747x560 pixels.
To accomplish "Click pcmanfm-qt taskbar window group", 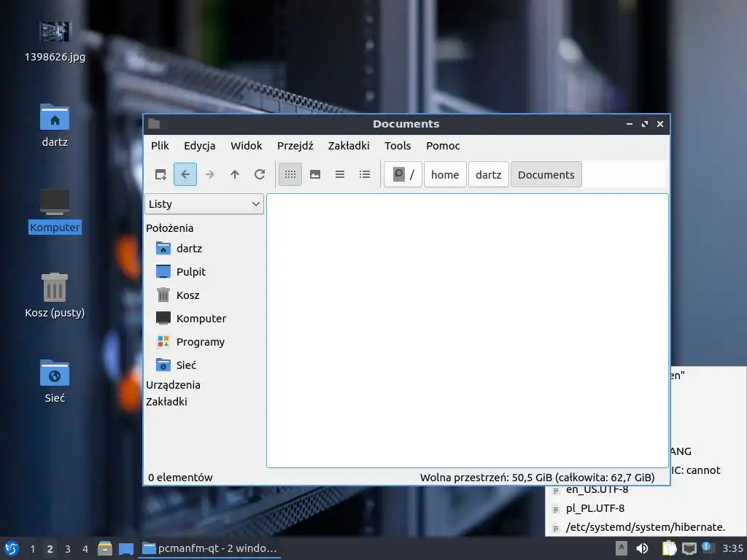I will [x=209, y=548].
